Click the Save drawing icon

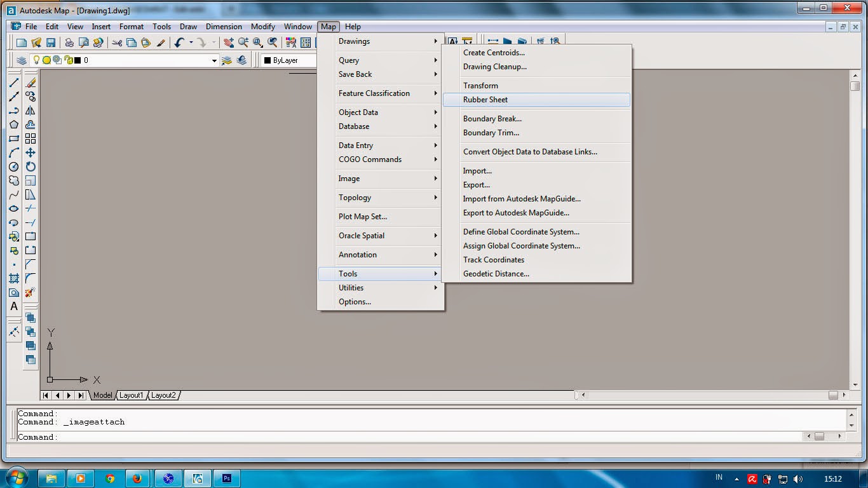click(52, 42)
